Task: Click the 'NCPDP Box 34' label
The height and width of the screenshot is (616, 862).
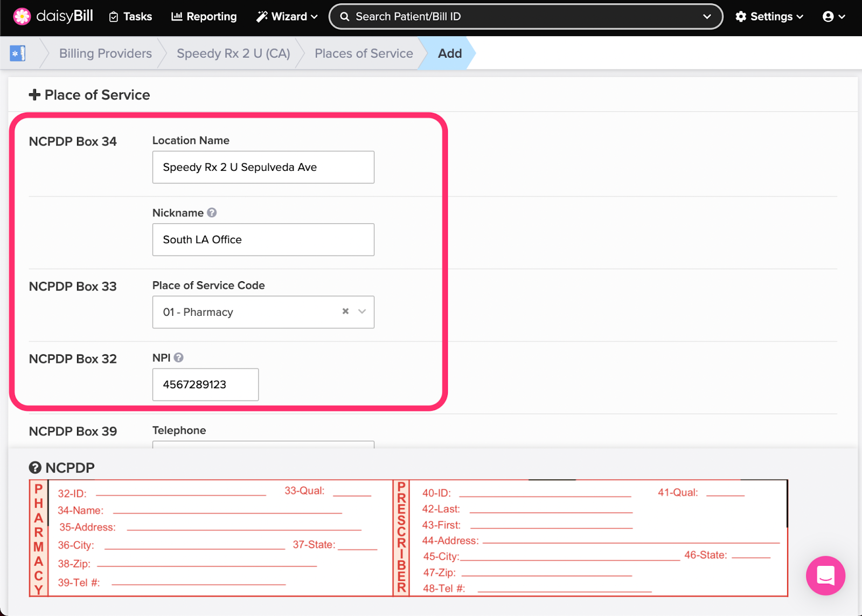Action: (73, 142)
